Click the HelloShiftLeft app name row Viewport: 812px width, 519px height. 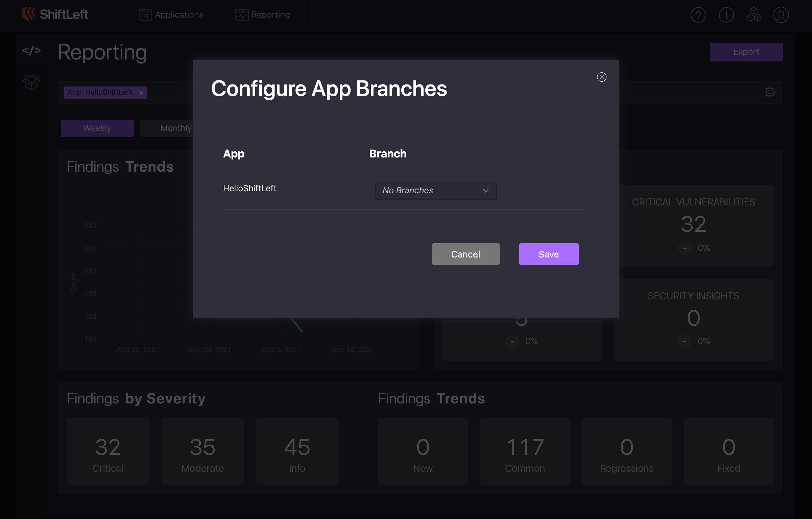[x=249, y=189]
